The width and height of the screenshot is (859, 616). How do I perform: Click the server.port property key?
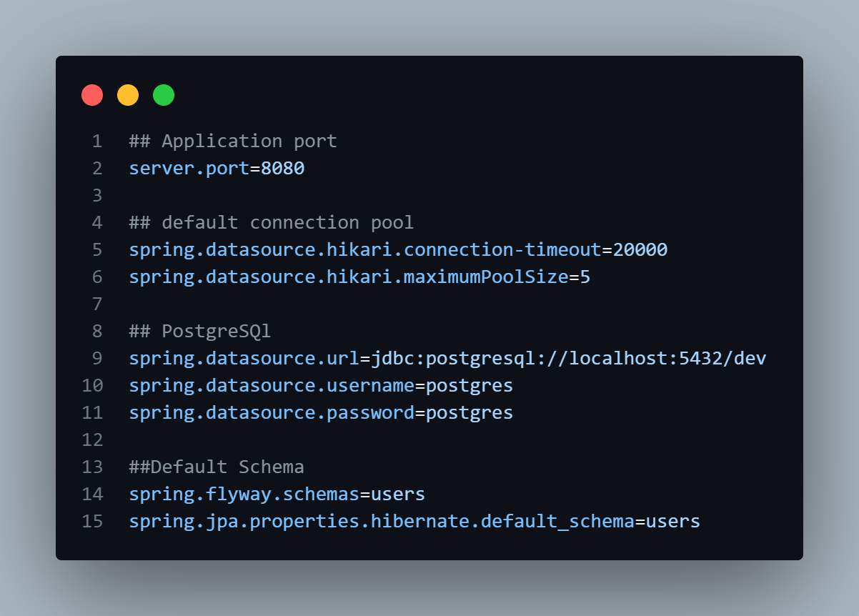pyautogui.click(x=189, y=168)
